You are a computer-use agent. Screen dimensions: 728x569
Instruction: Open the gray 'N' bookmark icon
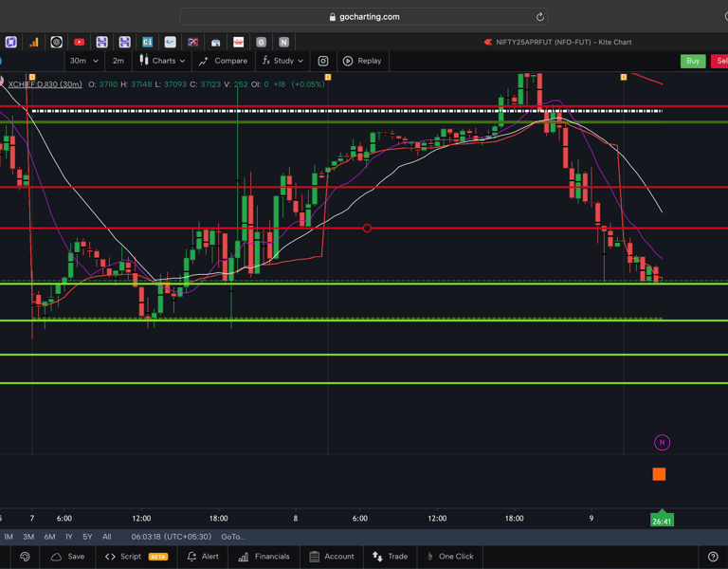click(x=283, y=43)
